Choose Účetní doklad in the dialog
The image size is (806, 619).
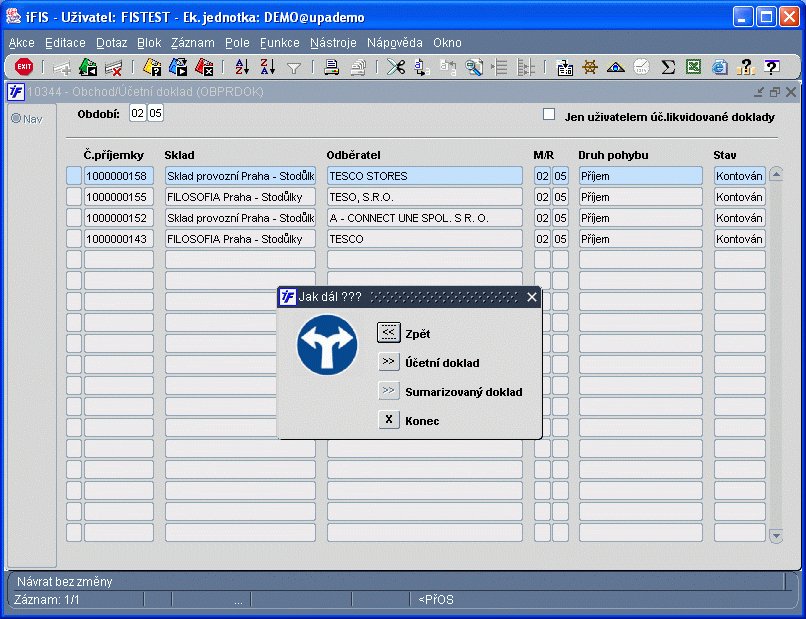[x=388, y=362]
